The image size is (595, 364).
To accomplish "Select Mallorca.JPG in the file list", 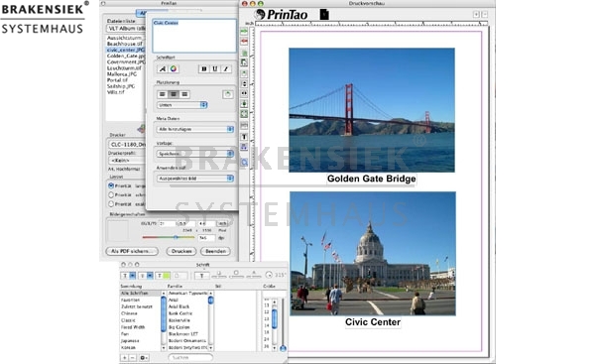I will point(121,74).
